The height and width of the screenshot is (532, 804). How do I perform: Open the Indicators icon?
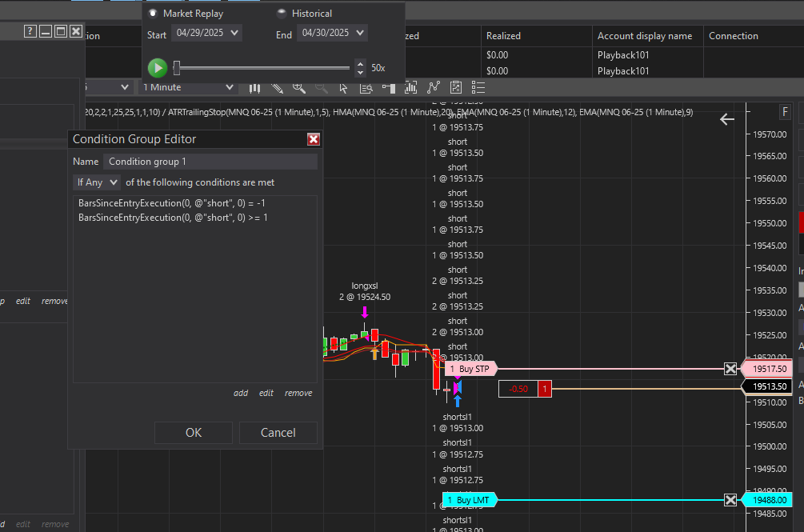(434, 88)
